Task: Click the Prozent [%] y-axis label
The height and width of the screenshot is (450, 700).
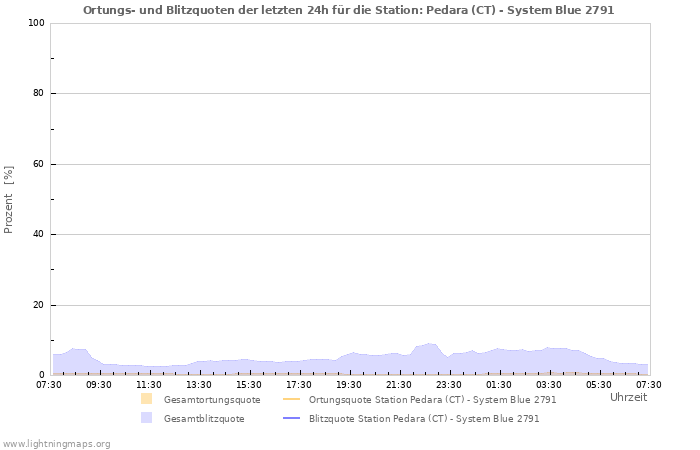Action: tap(8, 200)
